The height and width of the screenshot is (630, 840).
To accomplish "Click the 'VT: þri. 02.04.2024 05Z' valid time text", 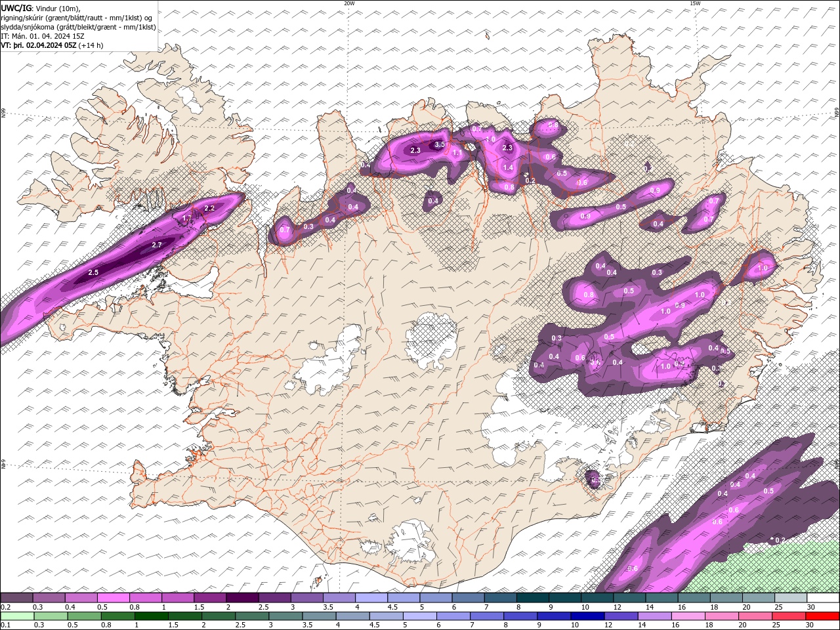I will click(39, 45).
